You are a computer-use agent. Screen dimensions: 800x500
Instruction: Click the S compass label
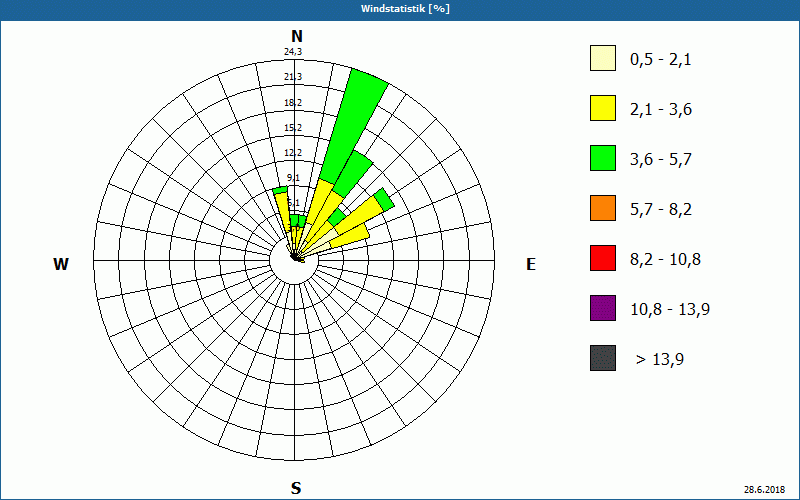[296, 488]
